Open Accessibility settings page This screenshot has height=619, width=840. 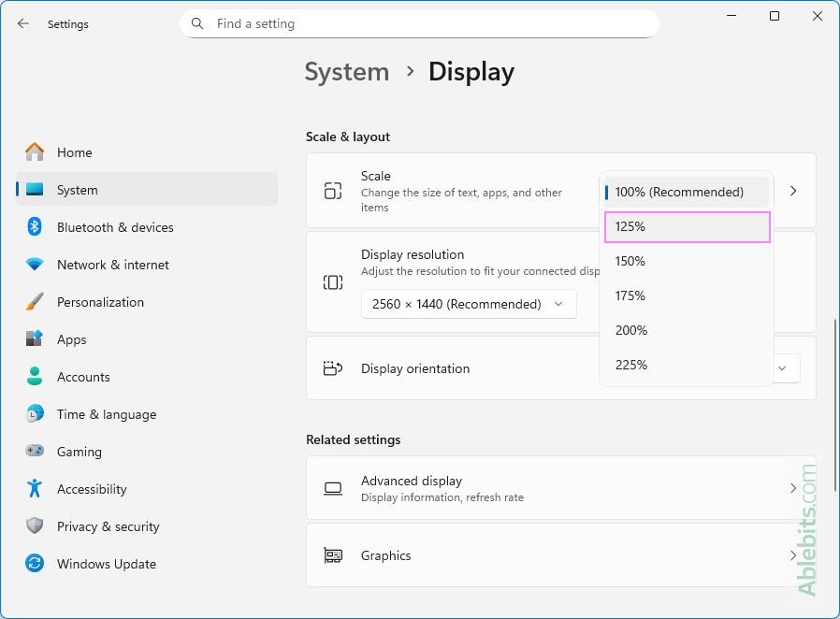[x=147, y=489]
